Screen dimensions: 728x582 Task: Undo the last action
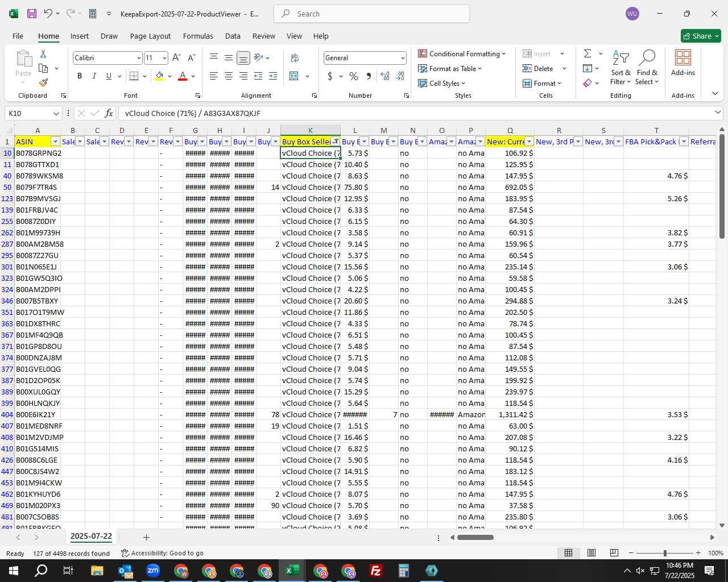(48, 14)
